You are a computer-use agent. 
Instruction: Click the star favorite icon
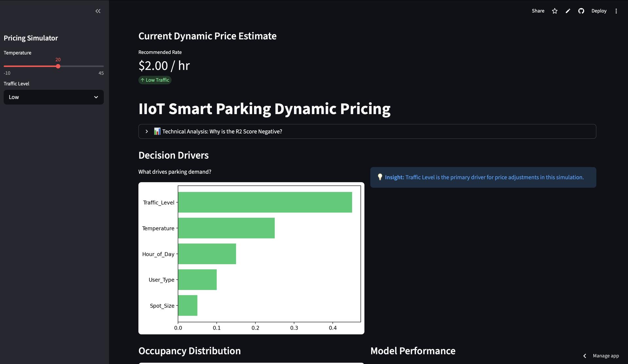pos(555,11)
